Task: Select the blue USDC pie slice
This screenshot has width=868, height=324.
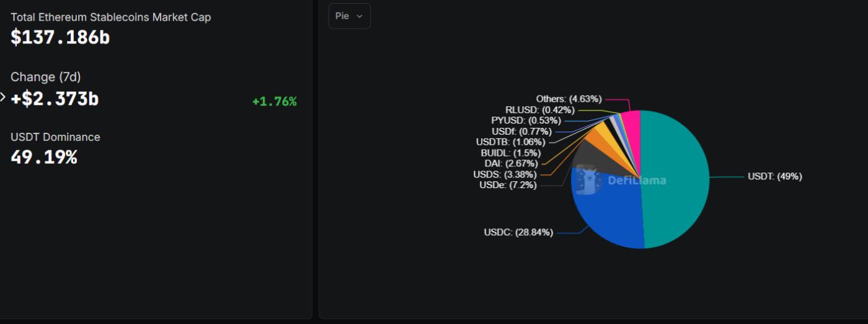Action: [x=608, y=214]
